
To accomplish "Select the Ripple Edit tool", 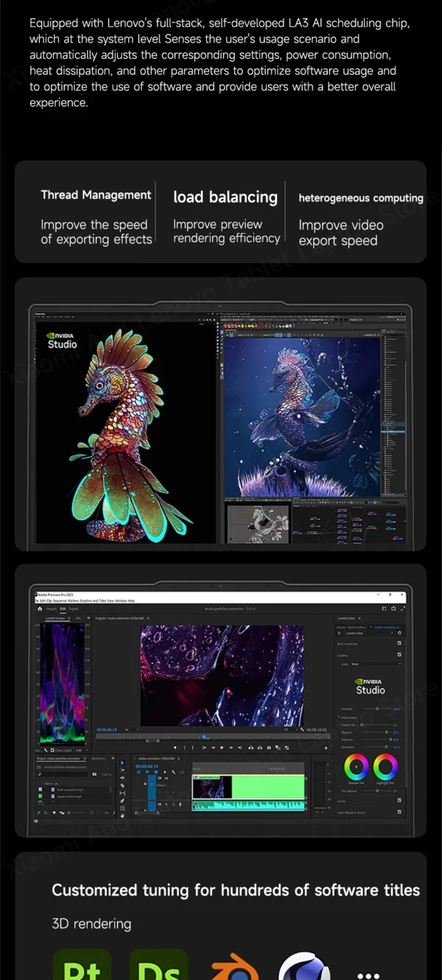I will coord(122,778).
